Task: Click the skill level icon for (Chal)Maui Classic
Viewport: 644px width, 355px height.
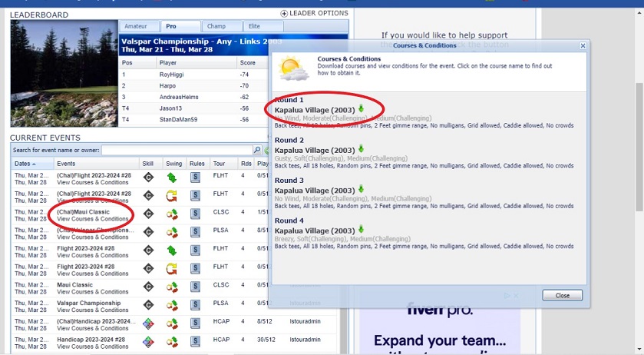Action: (x=148, y=214)
